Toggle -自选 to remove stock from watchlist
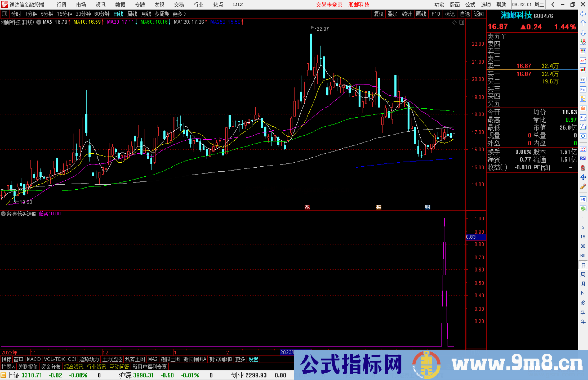Image resolution: width=588 pixels, height=380 pixels. click(x=465, y=14)
